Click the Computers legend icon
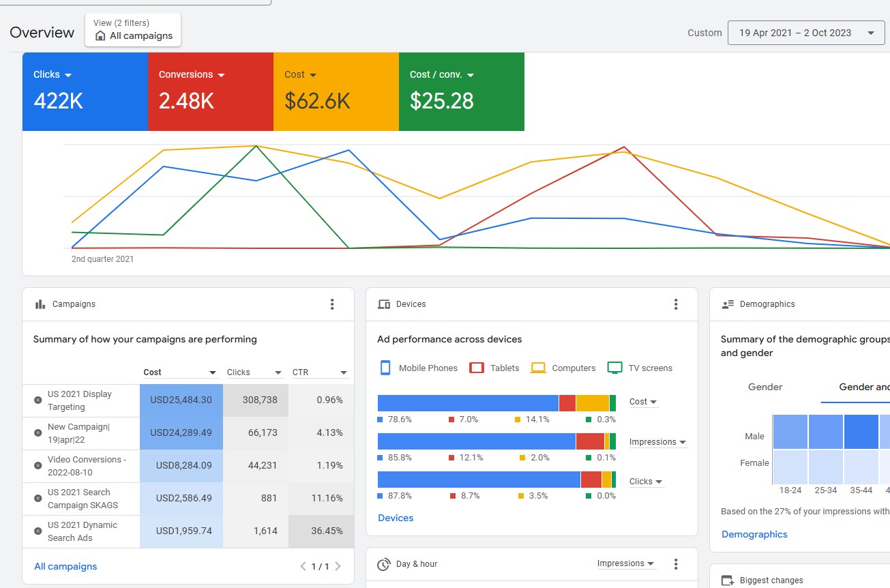 tap(538, 368)
